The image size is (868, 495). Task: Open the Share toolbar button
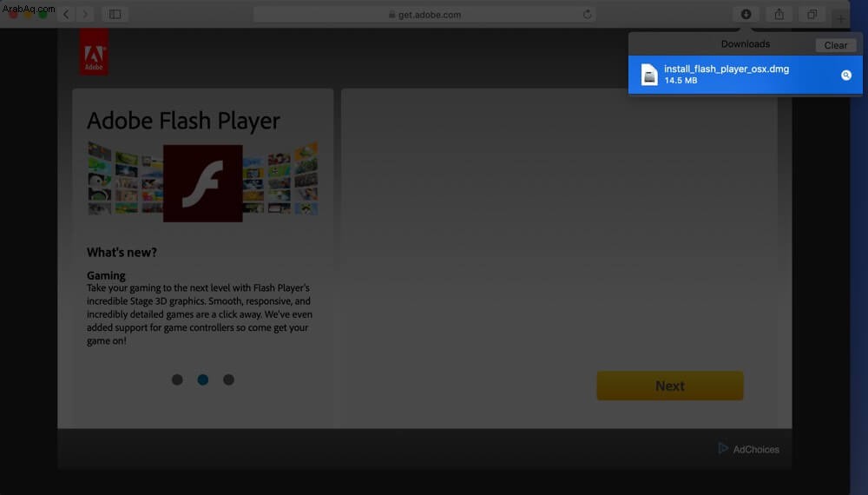(x=779, y=14)
